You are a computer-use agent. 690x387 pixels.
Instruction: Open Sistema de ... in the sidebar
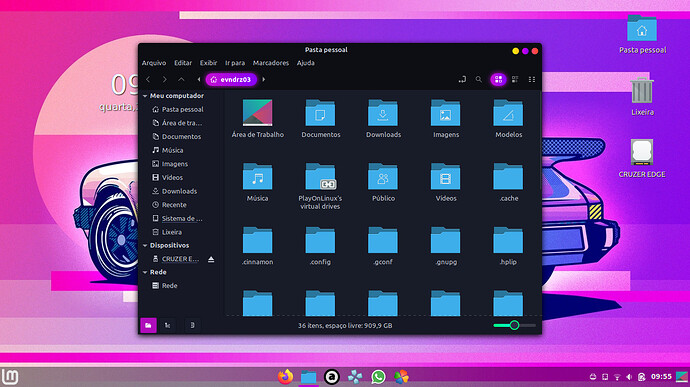click(x=177, y=219)
